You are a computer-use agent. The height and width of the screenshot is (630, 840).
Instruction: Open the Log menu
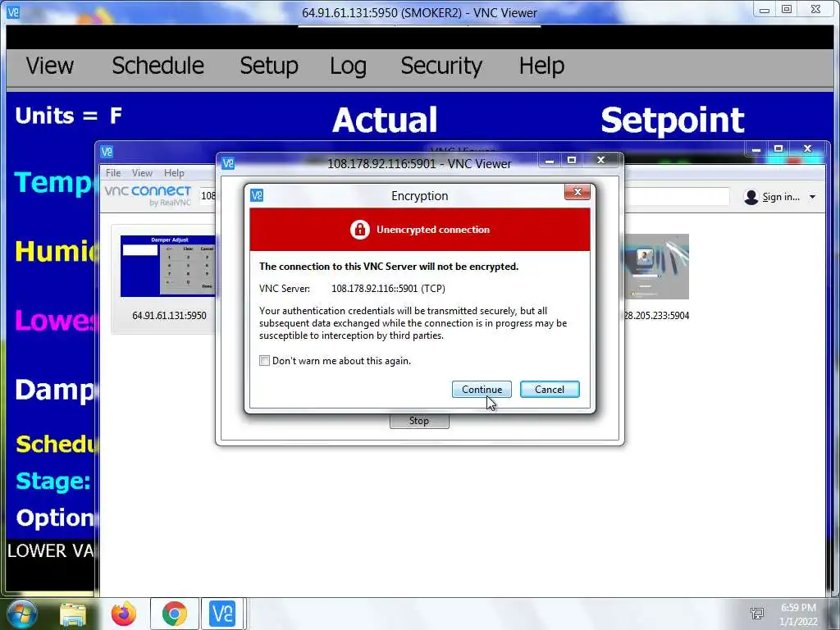(348, 66)
